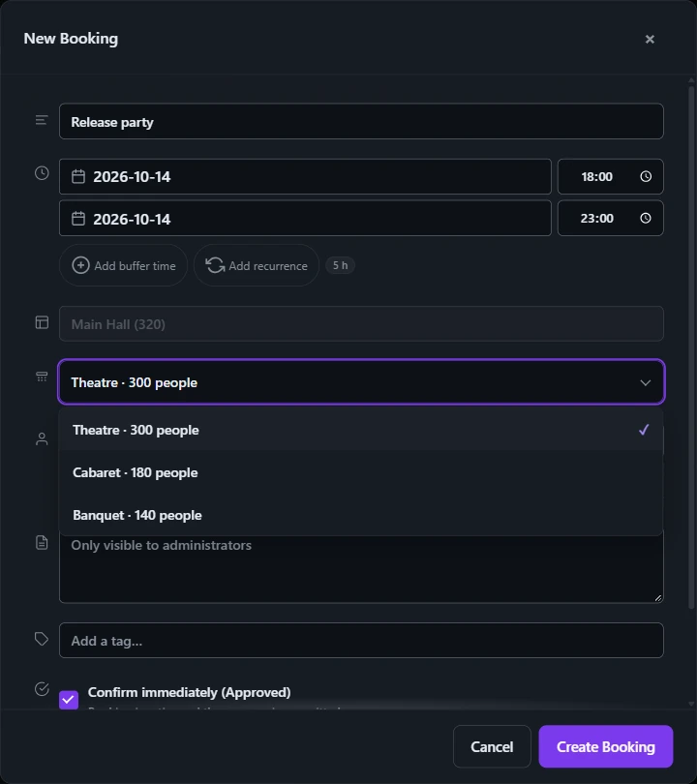Click the title field icon beside Release party

(x=42, y=120)
